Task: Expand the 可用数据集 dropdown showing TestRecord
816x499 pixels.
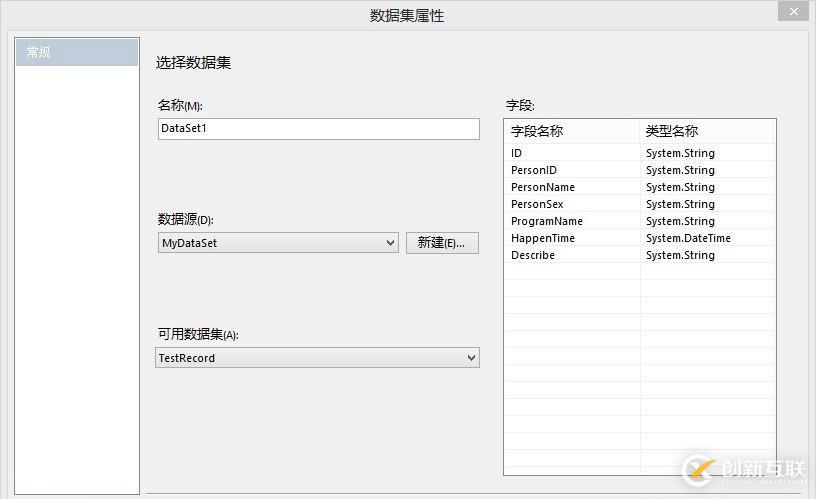Action: (317, 358)
